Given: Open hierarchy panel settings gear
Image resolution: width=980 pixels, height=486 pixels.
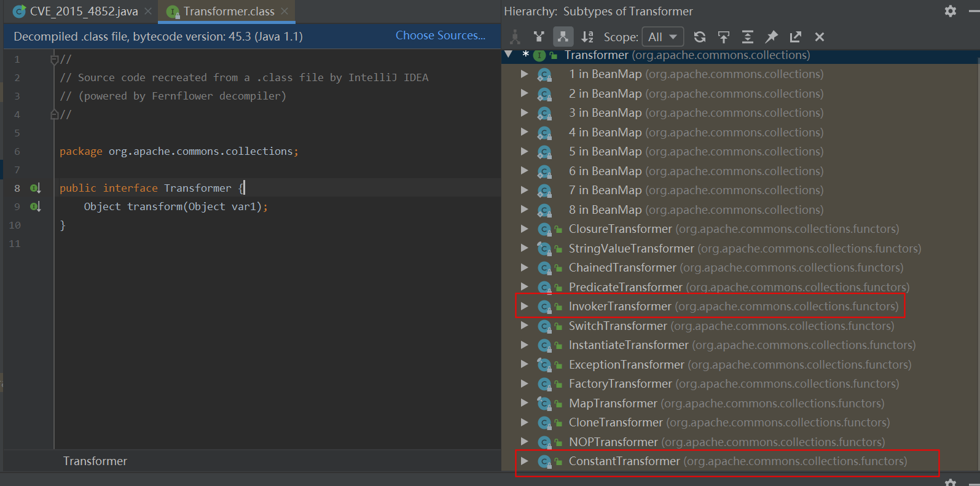Looking at the screenshot, I should click(951, 11).
